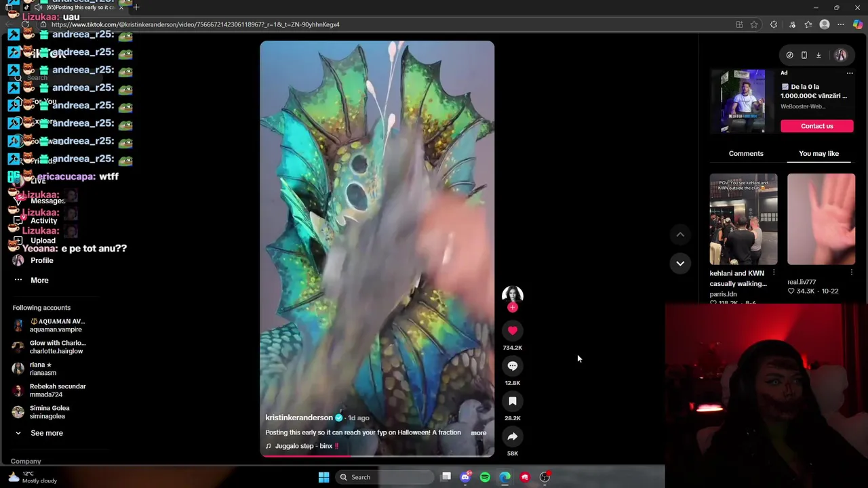This screenshot has width=868, height=488.
Task: Expand Company footer section
Action: tap(26, 462)
